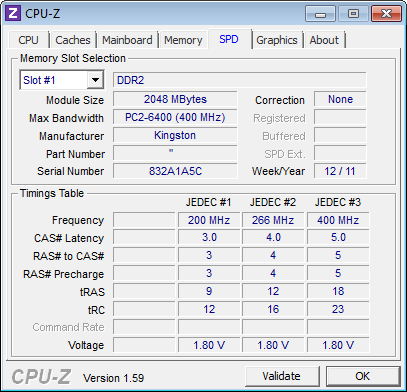The width and height of the screenshot is (407, 392).
Task: Click the RAS# to CAS# value 3
Action: click(209, 256)
